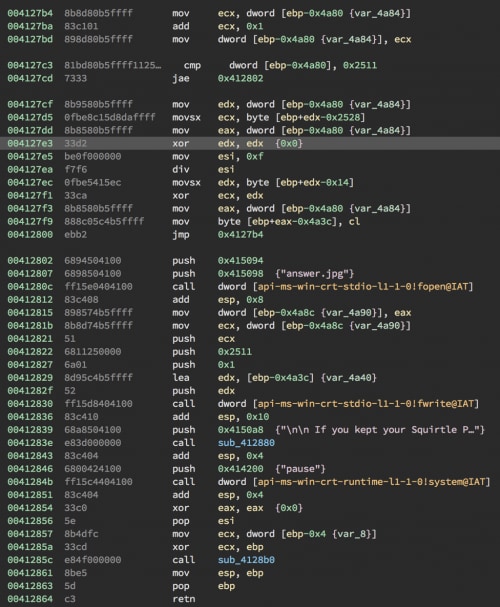Image resolution: width=500 pixels, height=607 pixels.
Task: Select constant 0x2511 in push at 00412822
Action: click(x=235, y=352)
